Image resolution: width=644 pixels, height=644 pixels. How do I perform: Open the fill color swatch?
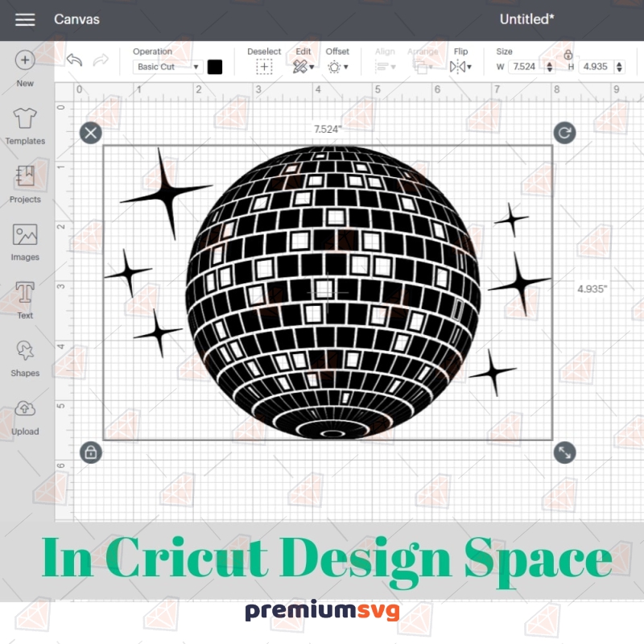215,66
